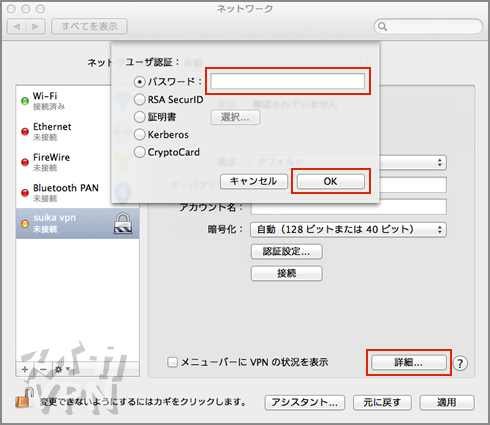Select Ethernet in the services list
This screenshot has height=425, width=490.
tap(63, 131)
